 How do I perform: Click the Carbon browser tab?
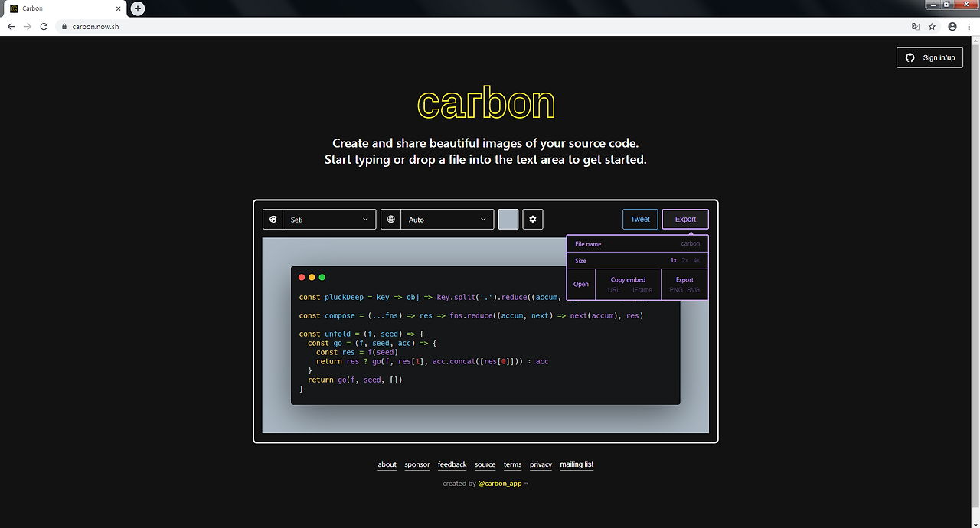pos(65,8)
